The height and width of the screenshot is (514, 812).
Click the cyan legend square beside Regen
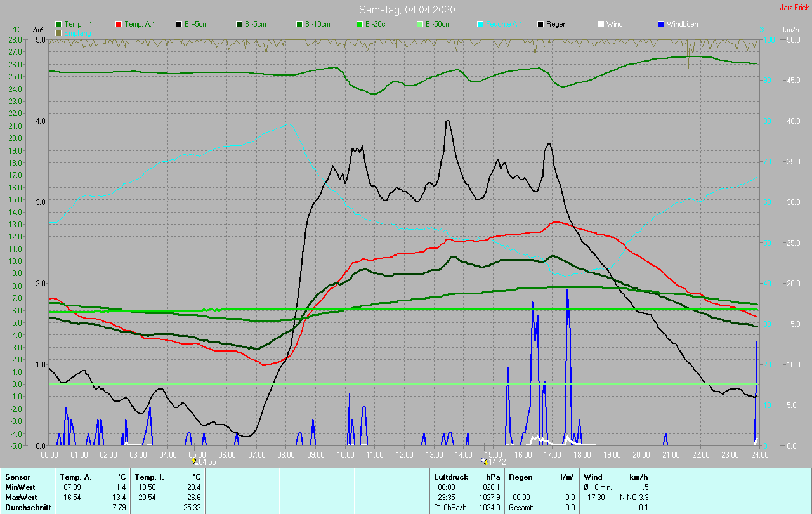click(480, 24)
